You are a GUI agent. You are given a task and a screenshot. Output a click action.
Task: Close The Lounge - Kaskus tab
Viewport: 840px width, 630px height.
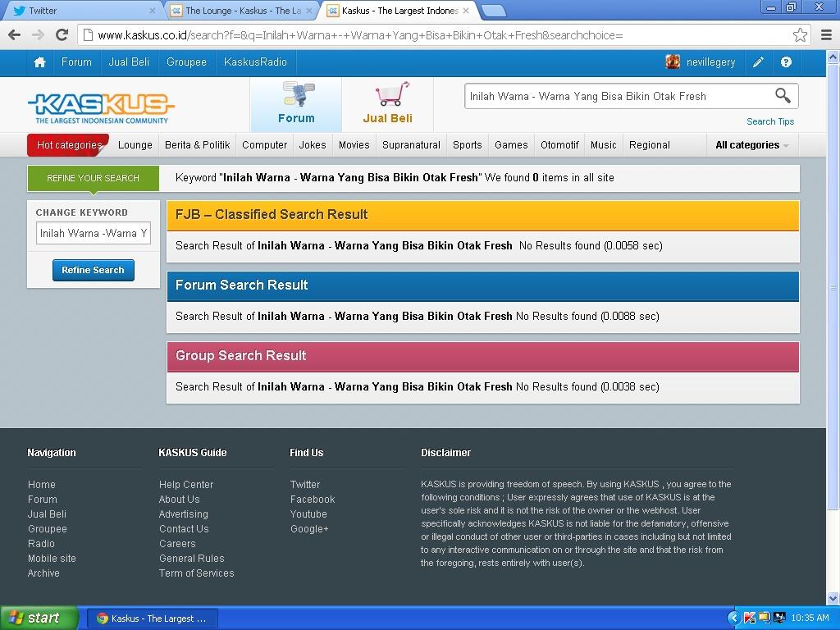(x=309, y=10)
